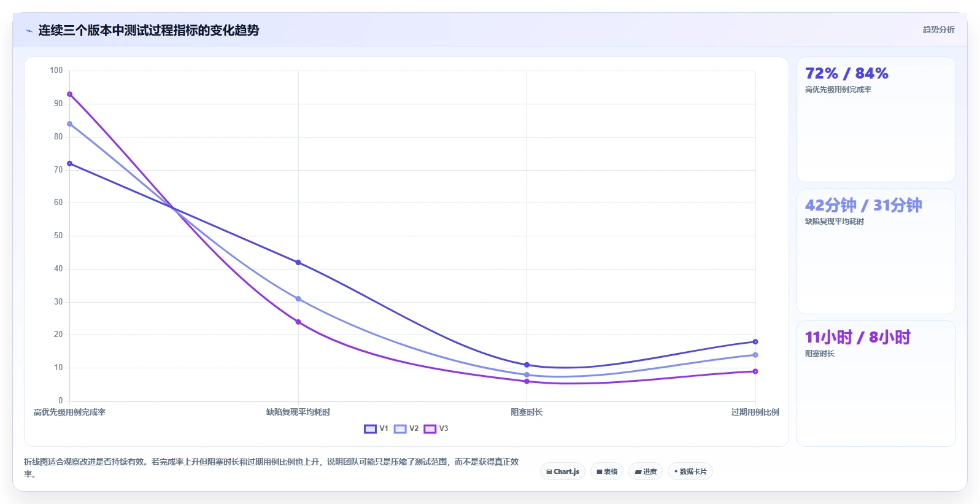
Task: Click the V2 data point at 84
Action: tap(70, 124)
